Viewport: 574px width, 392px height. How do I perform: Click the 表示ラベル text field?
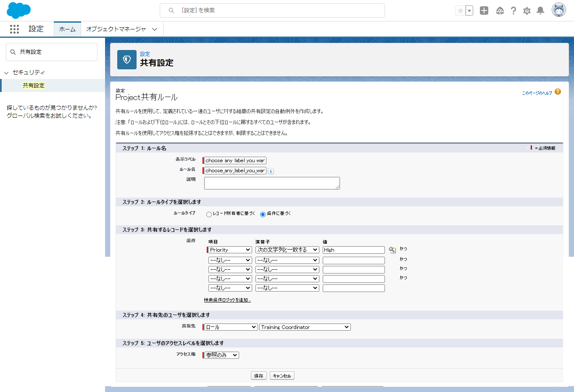(x=235, y=160)
